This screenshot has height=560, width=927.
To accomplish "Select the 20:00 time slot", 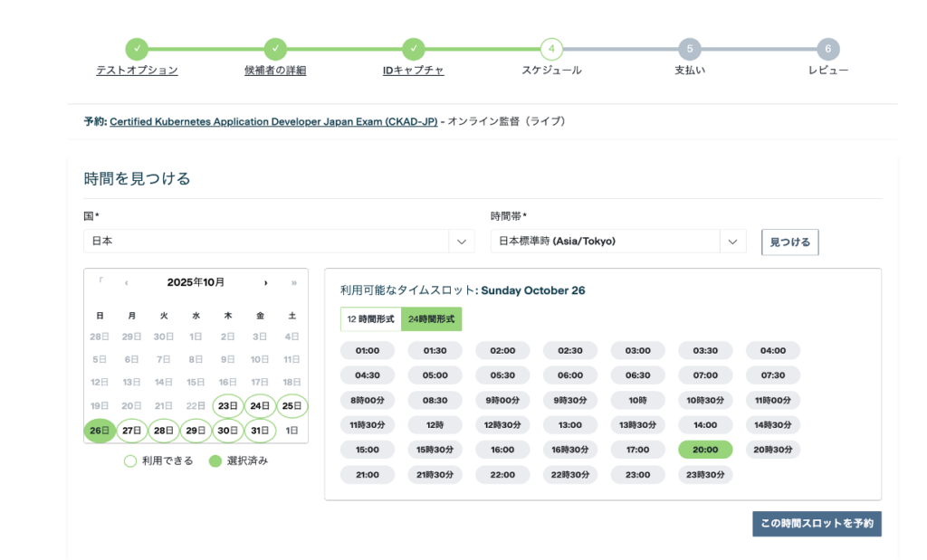I will pos(705,450).
